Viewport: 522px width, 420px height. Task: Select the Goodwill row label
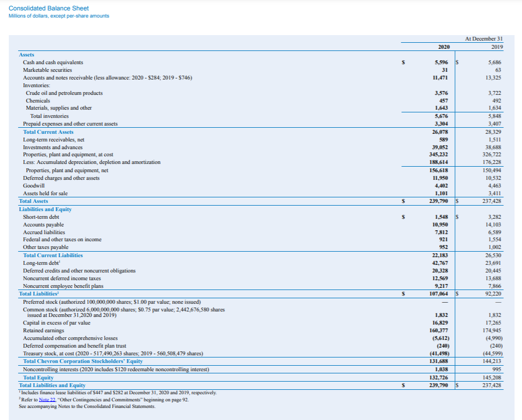click(33, 186)
